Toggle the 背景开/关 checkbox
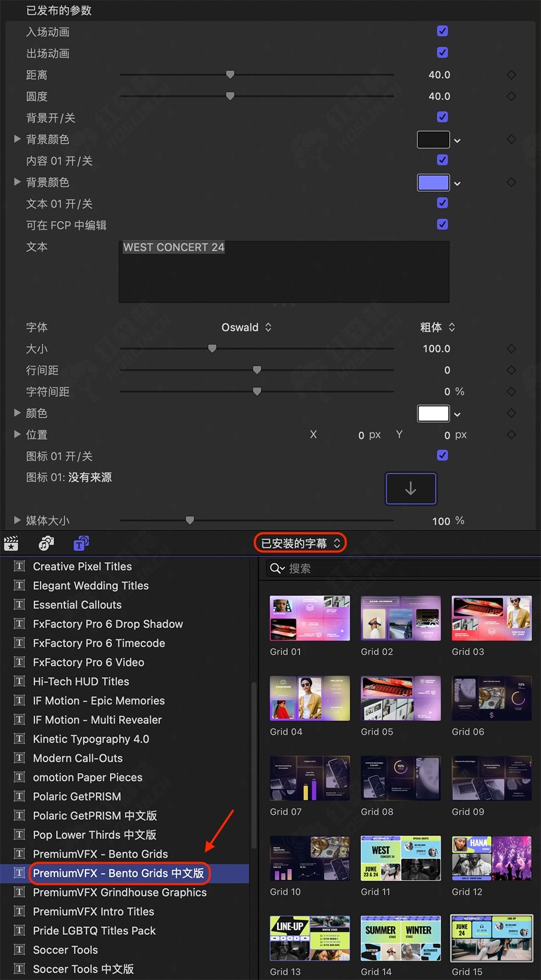 tap(443, 117)
